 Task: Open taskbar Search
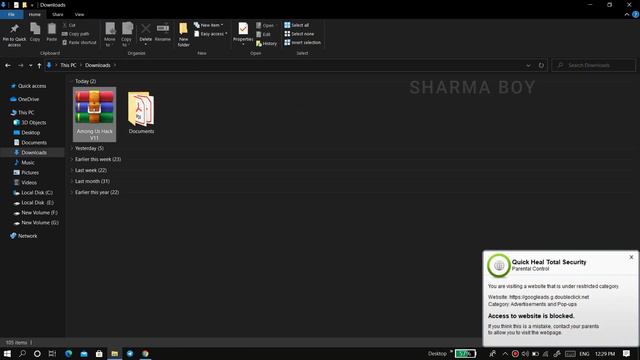(x=22, y=353)
